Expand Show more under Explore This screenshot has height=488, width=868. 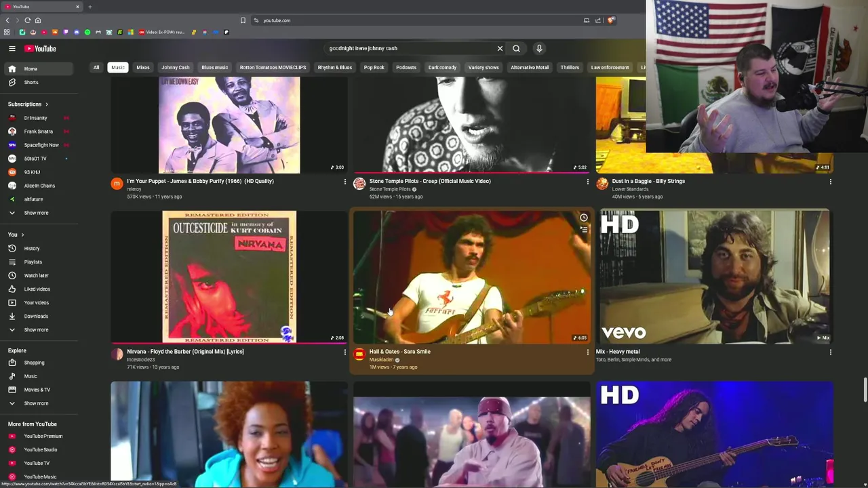point(39,403)
